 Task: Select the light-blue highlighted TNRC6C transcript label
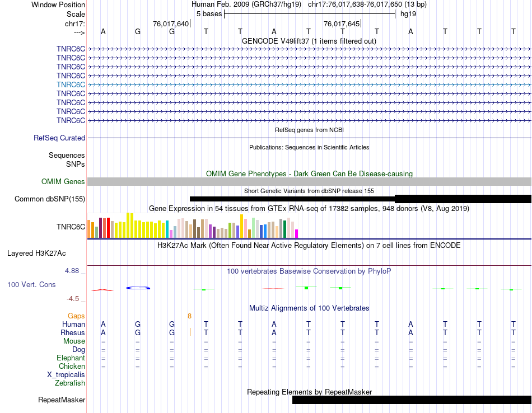point(71,85)
